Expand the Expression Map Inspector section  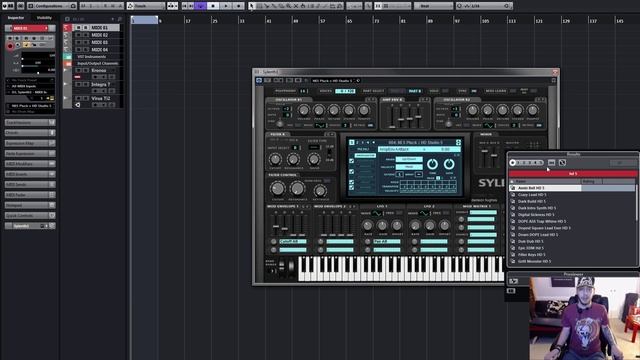coord(30,143)
